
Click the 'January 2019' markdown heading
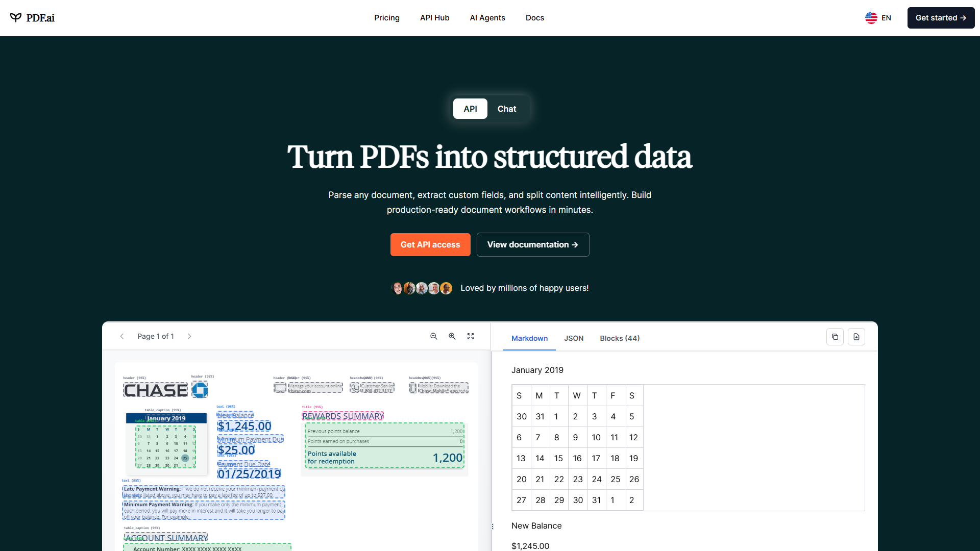point(537,370)
